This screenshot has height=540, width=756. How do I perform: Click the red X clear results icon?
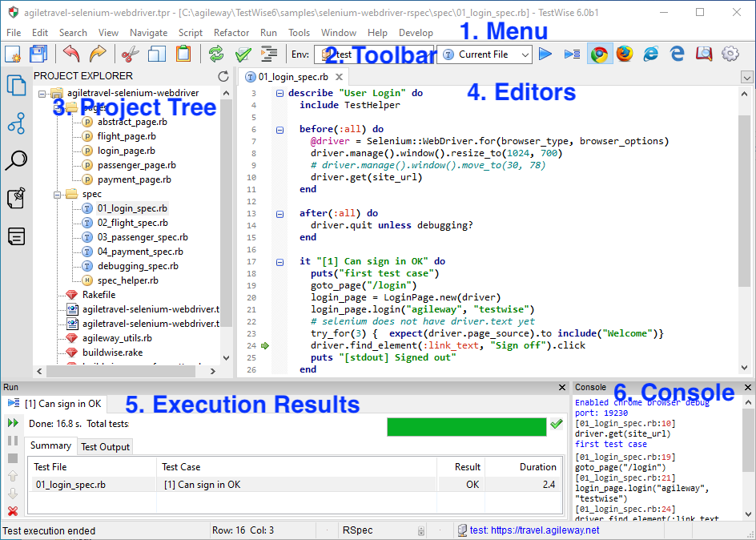click(x=13, y=510)
